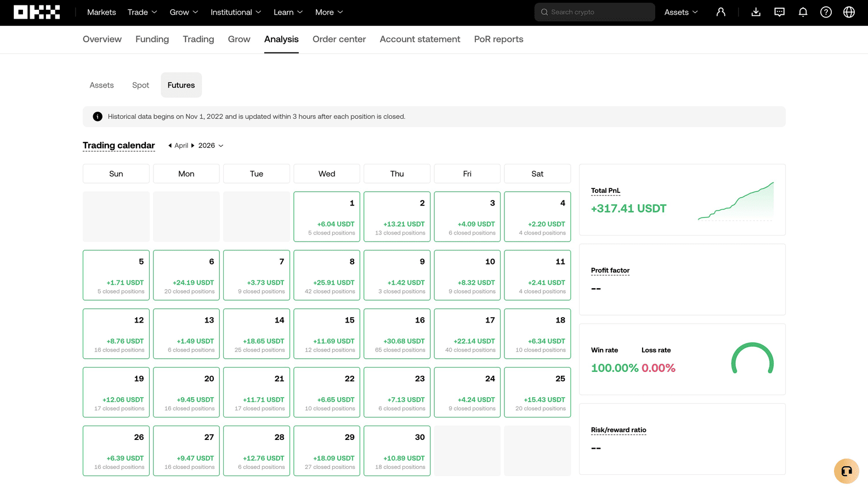Open the Account statement tab

(420, 39)
